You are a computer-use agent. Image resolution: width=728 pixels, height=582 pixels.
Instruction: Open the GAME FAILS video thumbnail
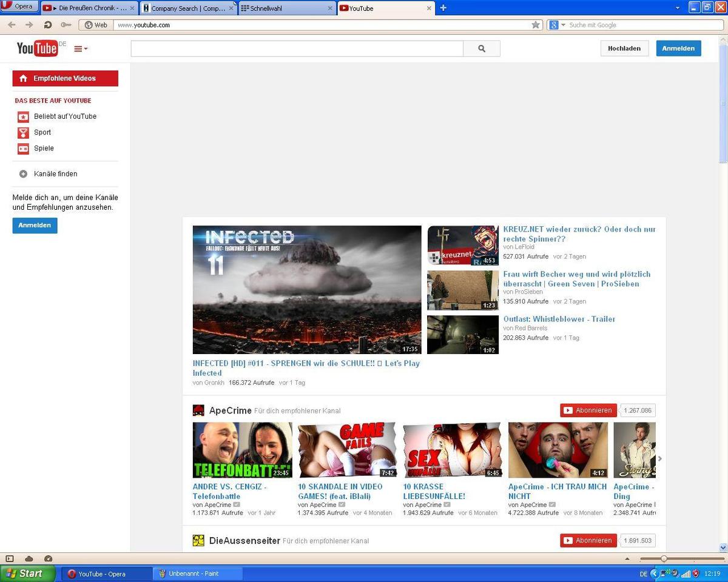click(x=348, y=450)
